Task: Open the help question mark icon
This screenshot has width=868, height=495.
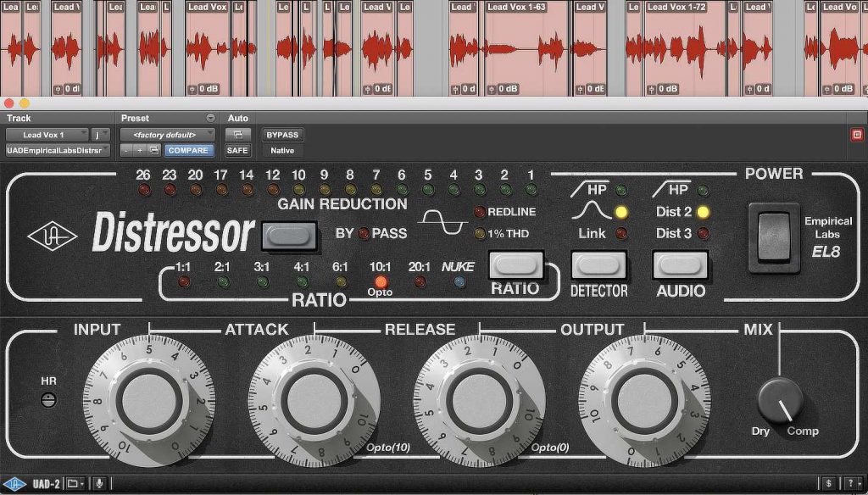Action: click(851, 484)
